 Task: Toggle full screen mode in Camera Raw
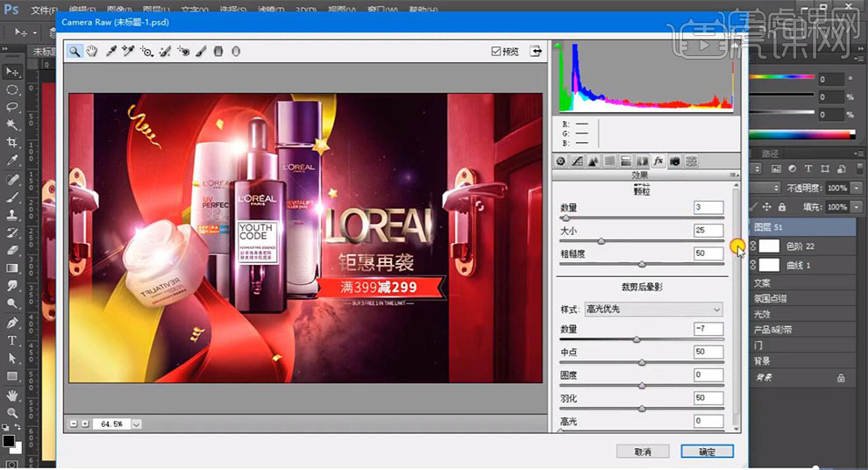click(x=536, y=52)
